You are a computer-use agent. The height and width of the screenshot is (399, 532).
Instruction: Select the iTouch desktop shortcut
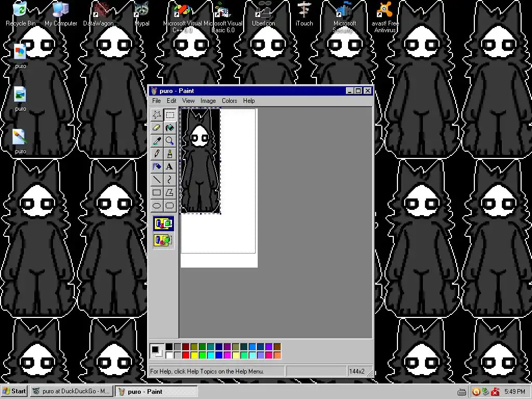pos(304,14)
